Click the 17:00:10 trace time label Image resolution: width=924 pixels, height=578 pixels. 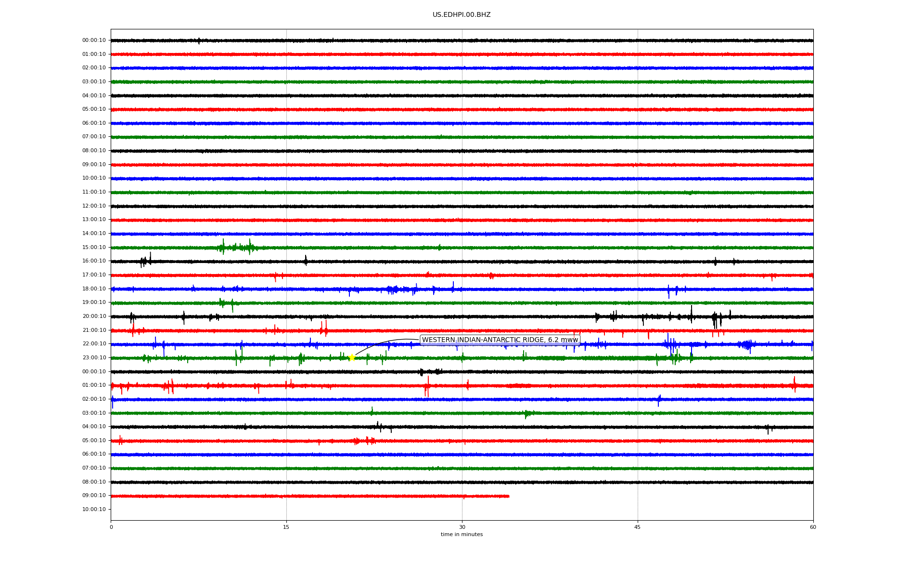94,275
